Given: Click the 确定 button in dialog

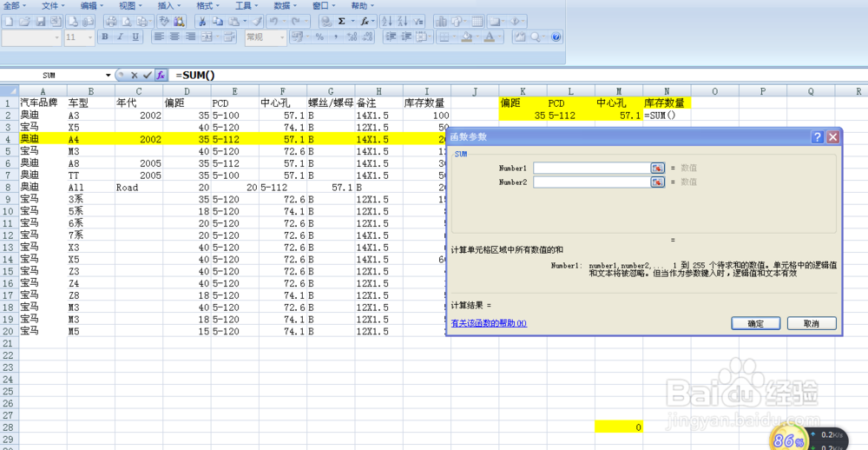Looking at the screenshot, I should [756, 324].
